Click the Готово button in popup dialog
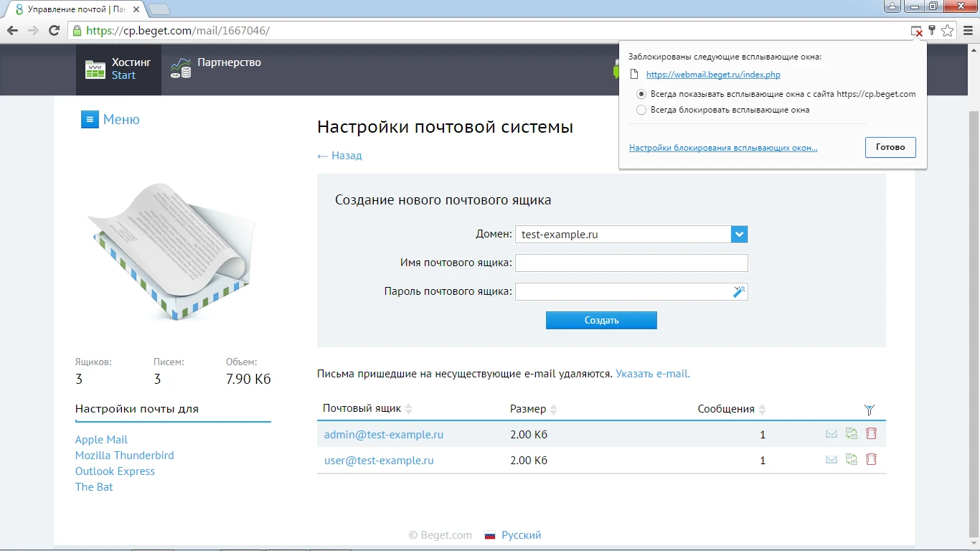Viewport: 980px width, 551px height. (x=890, y=147)
